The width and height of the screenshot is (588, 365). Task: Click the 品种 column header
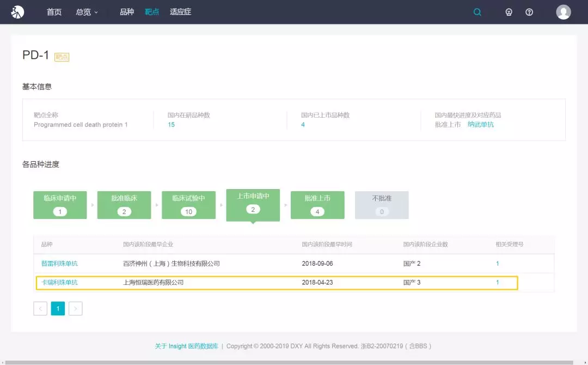pos(47,244)
